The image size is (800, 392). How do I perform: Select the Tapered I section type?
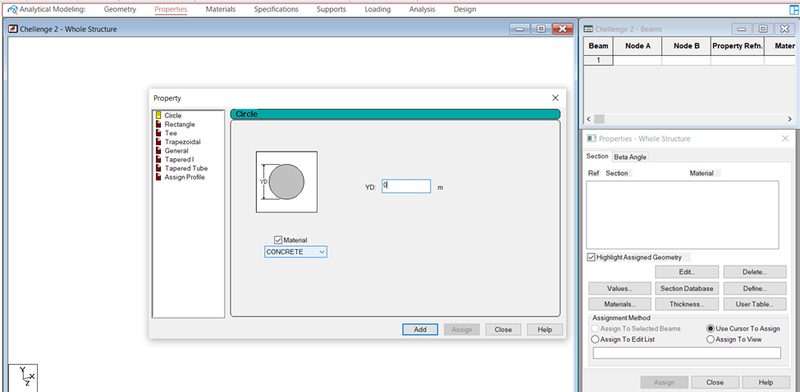[x=179, y=159]
